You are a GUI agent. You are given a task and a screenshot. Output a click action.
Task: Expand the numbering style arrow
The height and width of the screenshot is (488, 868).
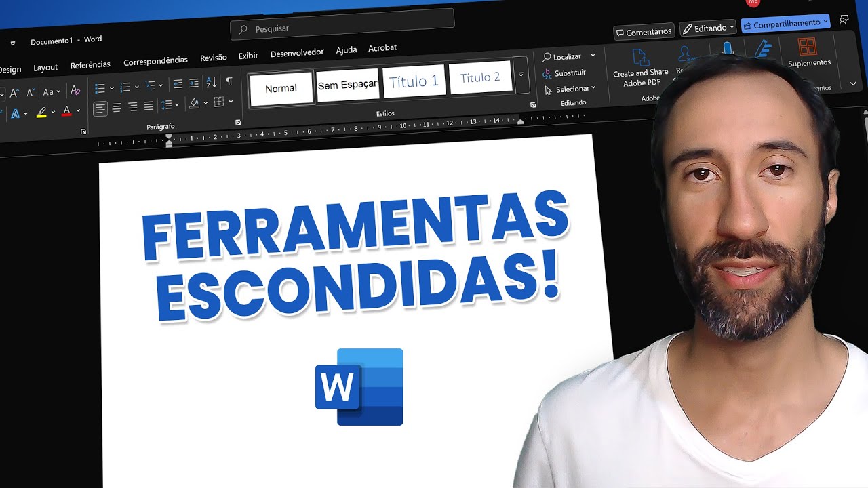coord(136,87)
